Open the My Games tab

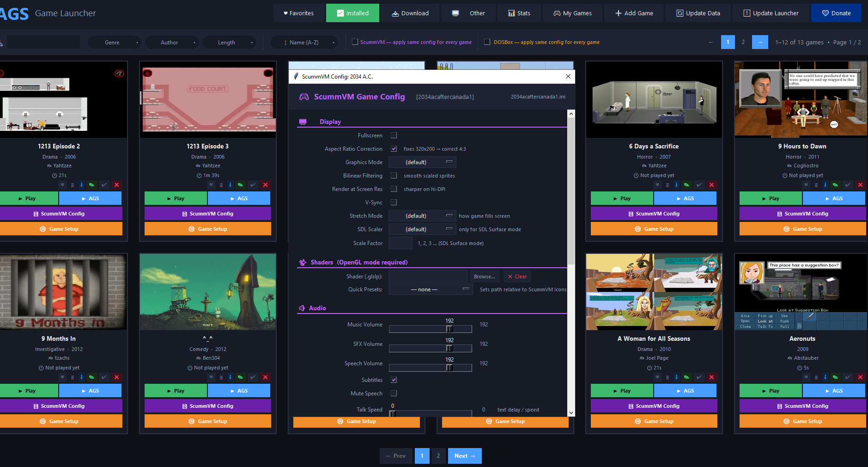click(x=573, y=13)
